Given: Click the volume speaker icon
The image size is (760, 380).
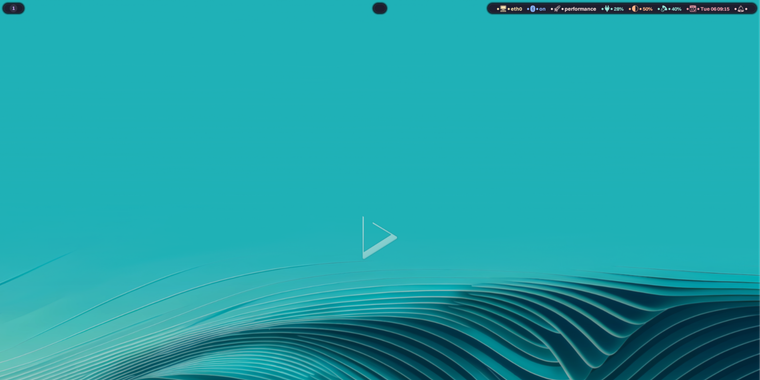Looking at the screenshot, I should pos(664,9).
